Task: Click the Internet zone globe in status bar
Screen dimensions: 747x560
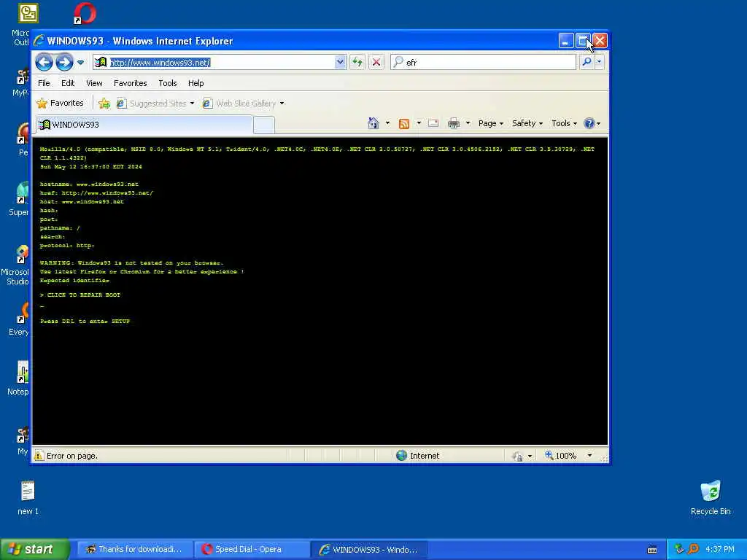Action: (x=402, y=456)
